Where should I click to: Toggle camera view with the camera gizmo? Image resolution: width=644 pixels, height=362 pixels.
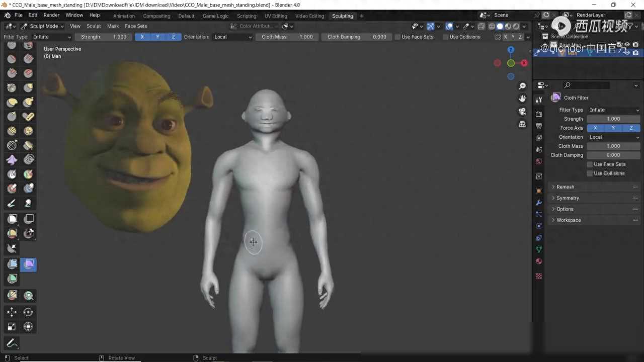[522, 111]
